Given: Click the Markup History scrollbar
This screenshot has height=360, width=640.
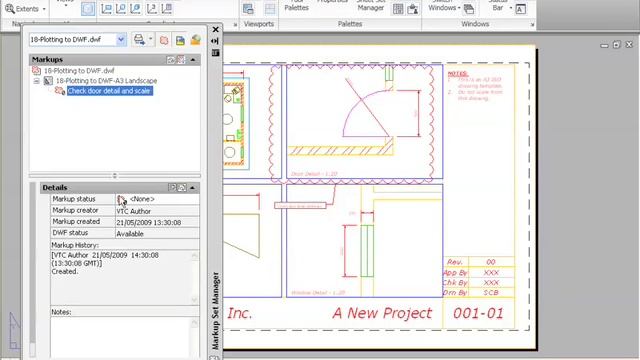Looking at the screenshot, I should click(194, 278).
